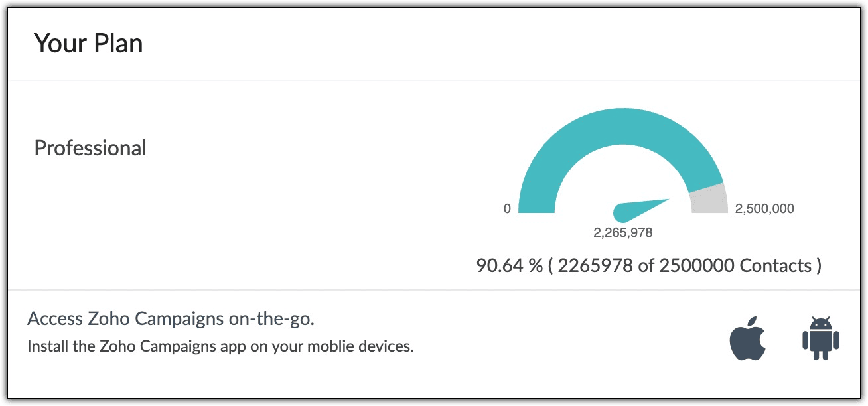Click 'Access Zoho Campaigns on-the-go.' heading
Image resolution: width=868 pixels, height=406 pixels.
171,318
